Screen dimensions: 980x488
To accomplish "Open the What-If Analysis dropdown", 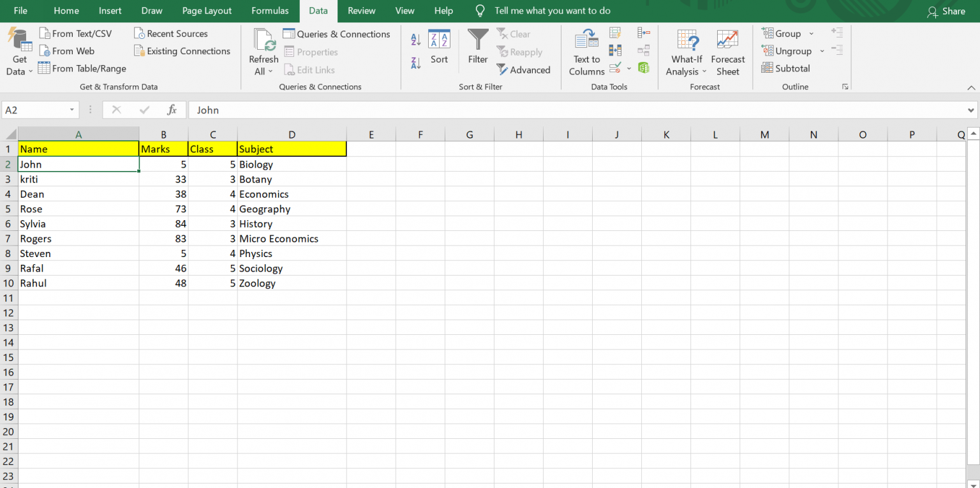I will 686,52.
